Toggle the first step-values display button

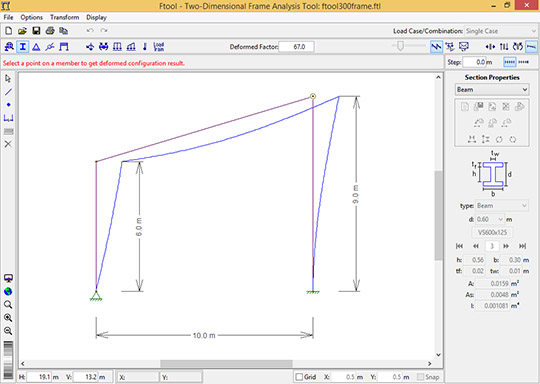pos(510,62)
